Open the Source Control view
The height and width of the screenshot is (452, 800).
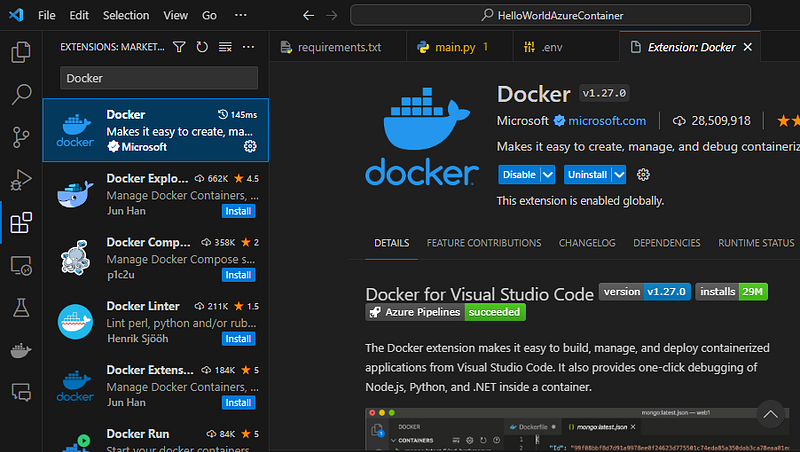[x=21, y=137]
